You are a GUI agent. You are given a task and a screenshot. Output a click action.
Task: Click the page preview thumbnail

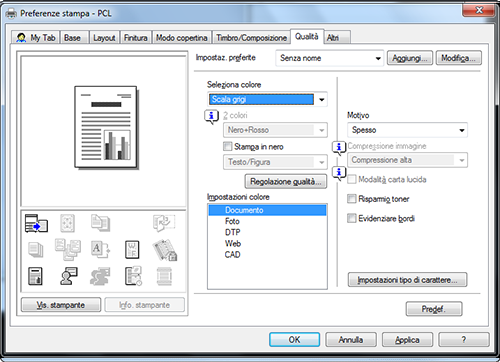point(106,127)
